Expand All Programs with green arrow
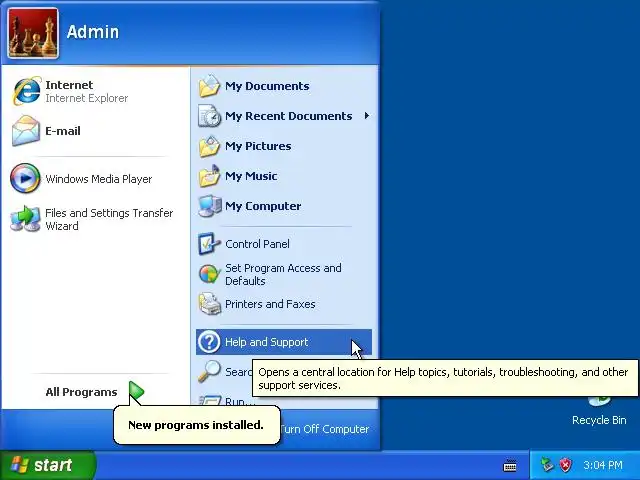 pyautogui.click(x=136, y=391)
